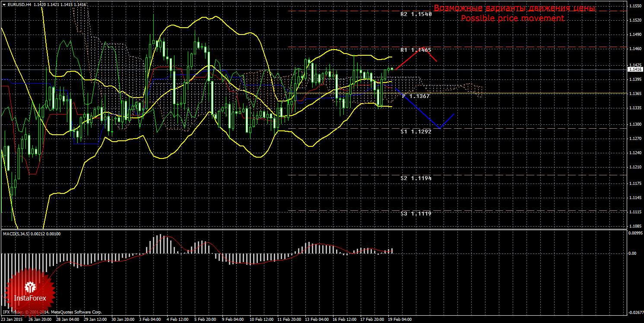Click the P 1.1367 pivot label
Viewport: 644px width, 323px height.
(416, 96)
